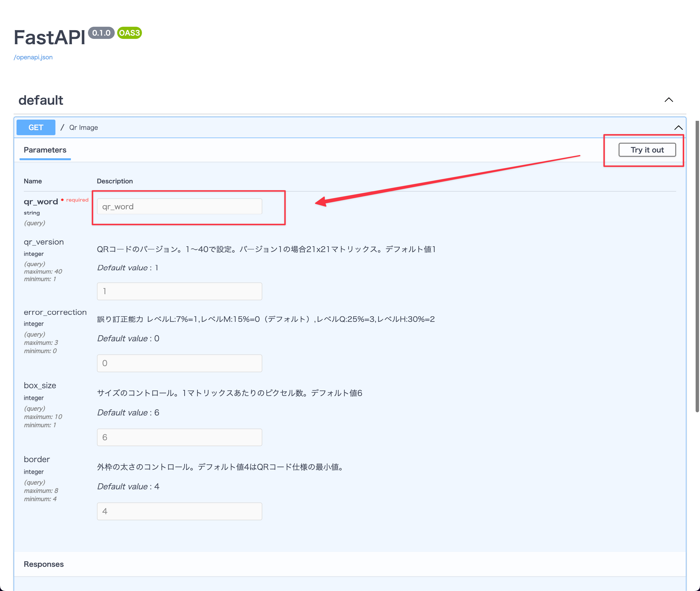Collapse the GET Qr Image operation chevron
700x591 pixels.
pyautogui.click(x=678, y=128)
